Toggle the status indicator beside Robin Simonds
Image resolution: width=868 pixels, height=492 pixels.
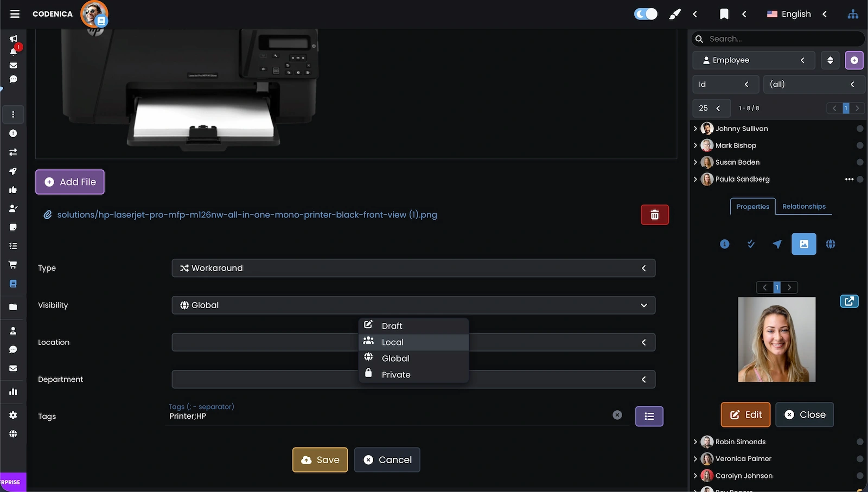(x=859, y=442)
